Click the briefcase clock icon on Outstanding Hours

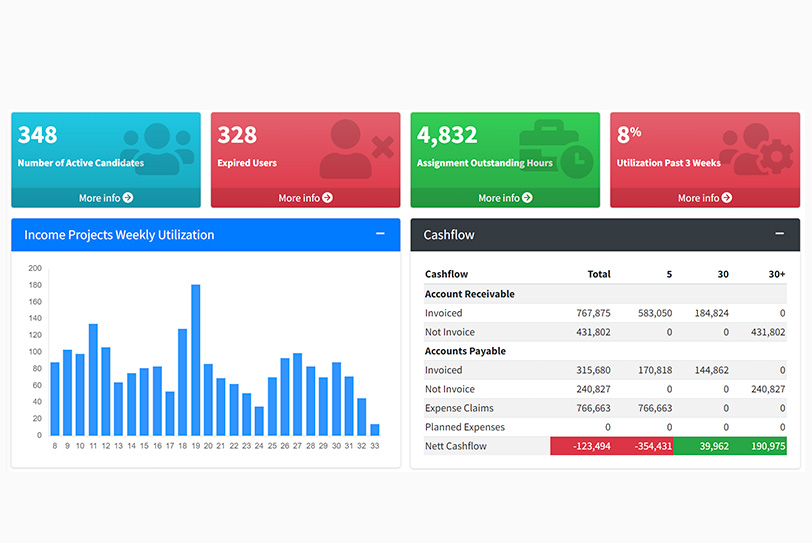click(x=561, y=149)
